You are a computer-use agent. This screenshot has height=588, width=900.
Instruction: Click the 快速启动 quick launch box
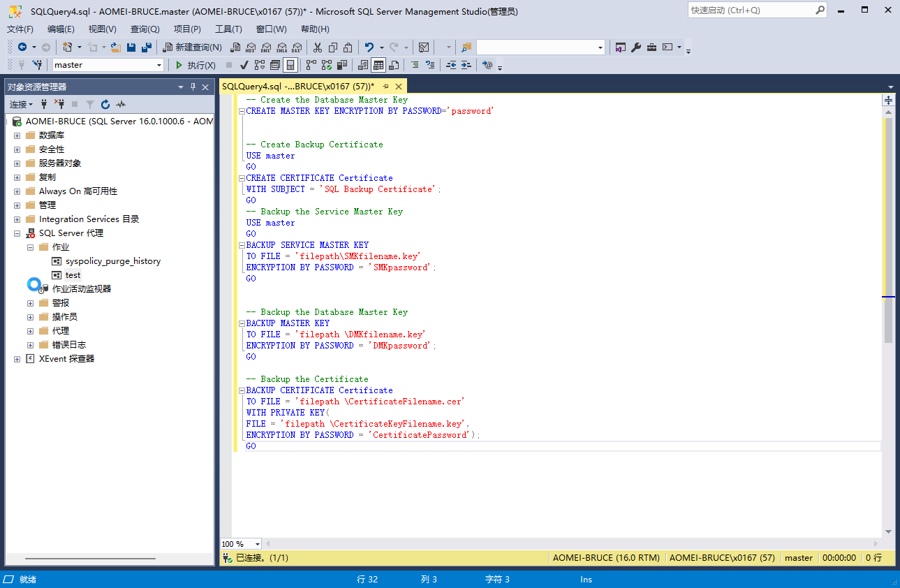point(751,10)
